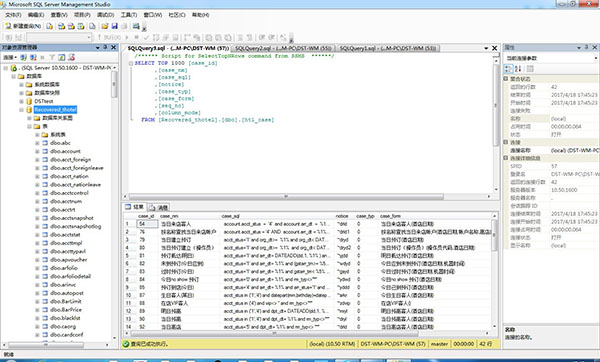Select the dbo.autopost table
The height and width of the screenshot is (362, 600).
coord(67,294)
